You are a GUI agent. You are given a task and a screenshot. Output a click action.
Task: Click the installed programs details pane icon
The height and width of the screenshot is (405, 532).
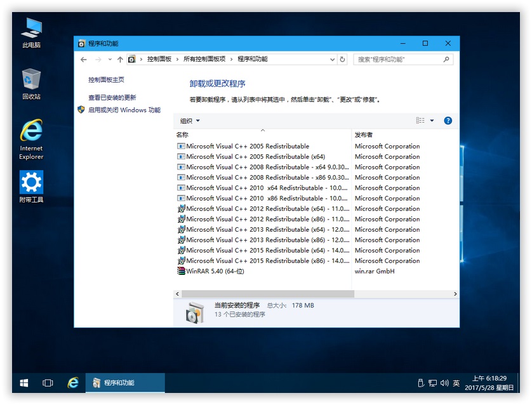[195, 313]
